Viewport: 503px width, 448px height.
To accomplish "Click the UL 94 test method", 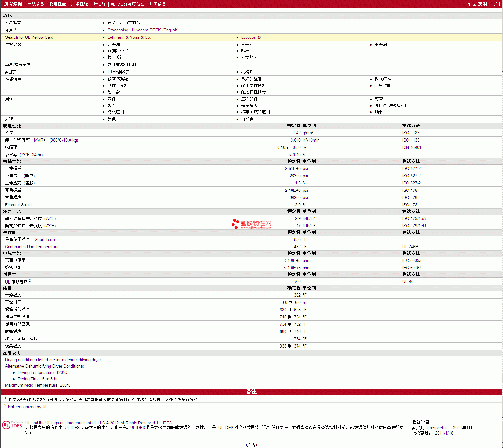I will click(407, 281).
